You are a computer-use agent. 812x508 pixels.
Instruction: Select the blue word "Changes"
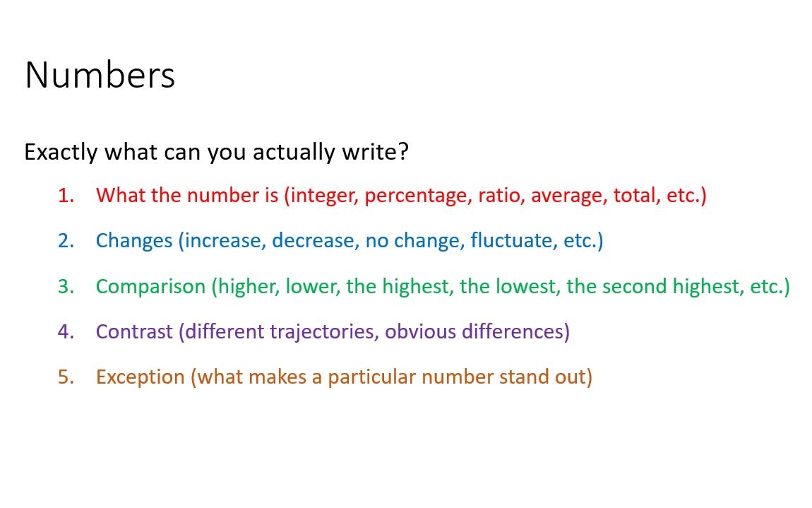[x=134, y=241]
